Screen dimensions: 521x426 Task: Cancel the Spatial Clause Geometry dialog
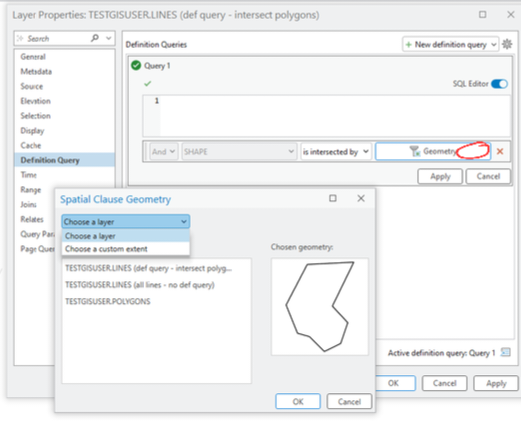(349, 401)
